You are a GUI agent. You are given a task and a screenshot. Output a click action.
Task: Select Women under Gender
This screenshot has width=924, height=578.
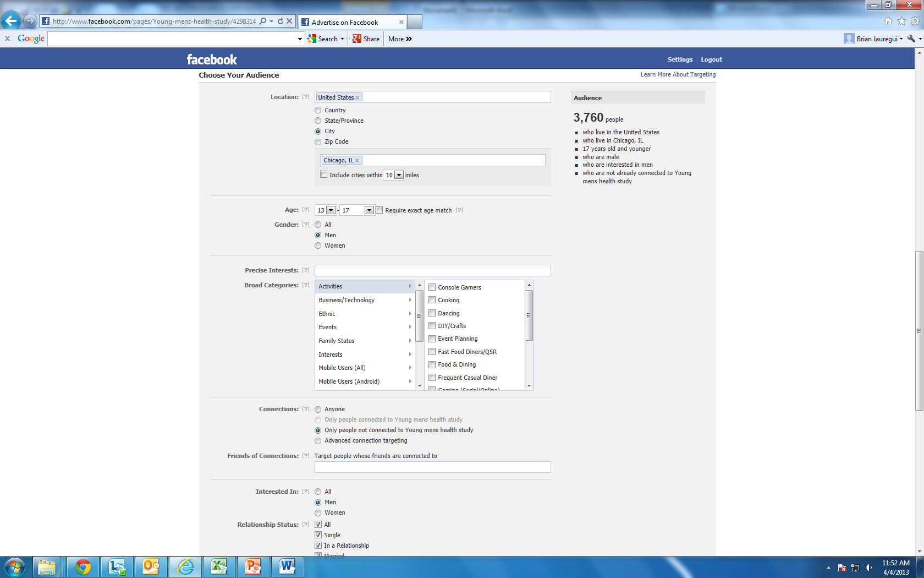pyautogui.click(x=318, y=246)
